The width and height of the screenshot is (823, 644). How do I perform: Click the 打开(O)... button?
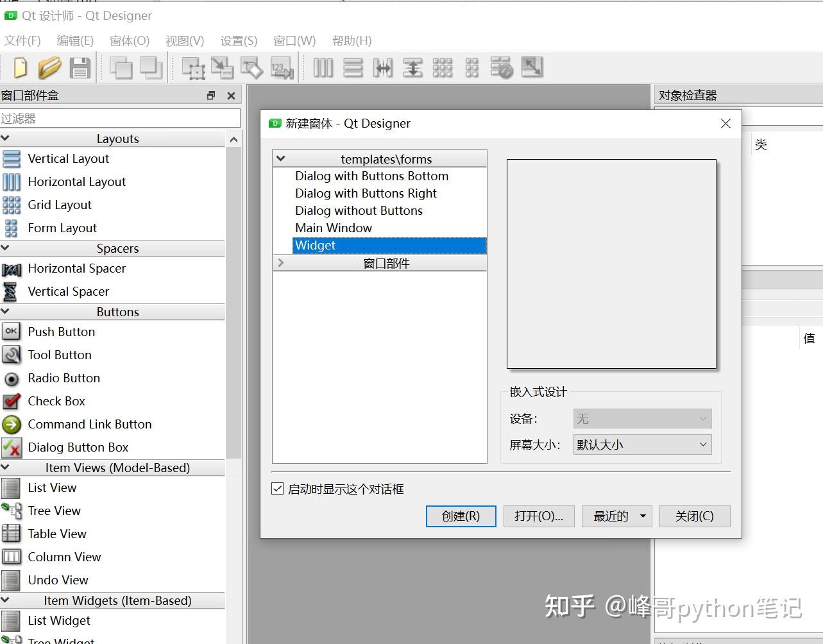click(x=538, y=516)
